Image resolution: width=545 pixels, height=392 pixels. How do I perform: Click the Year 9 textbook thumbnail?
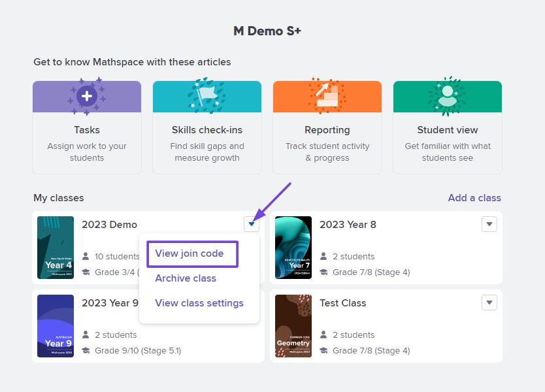[56, 326]
